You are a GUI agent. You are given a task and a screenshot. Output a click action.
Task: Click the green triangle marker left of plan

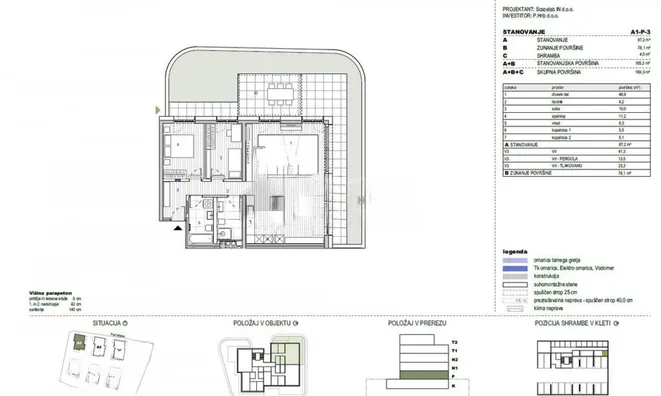(x=158, y=110)
